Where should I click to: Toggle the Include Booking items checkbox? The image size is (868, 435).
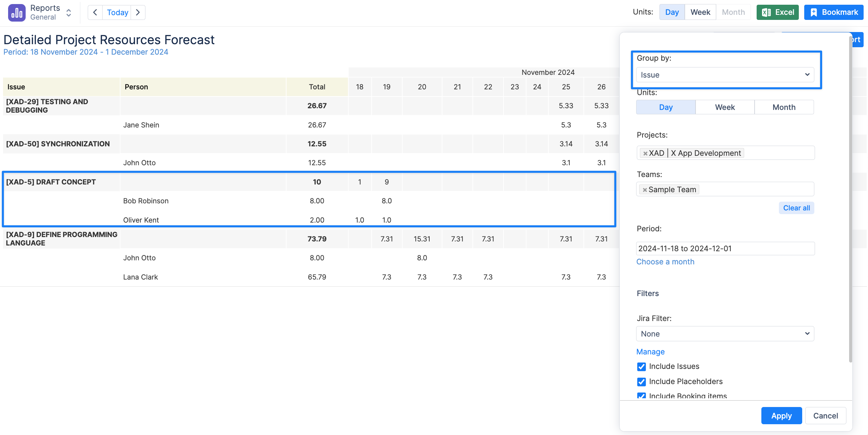(x=641, y=396)
